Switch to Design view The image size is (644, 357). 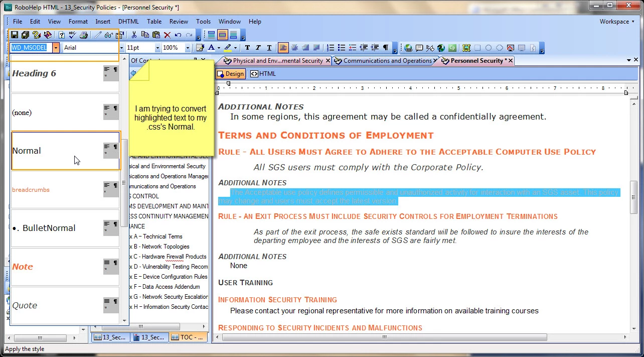coord(231,74)
